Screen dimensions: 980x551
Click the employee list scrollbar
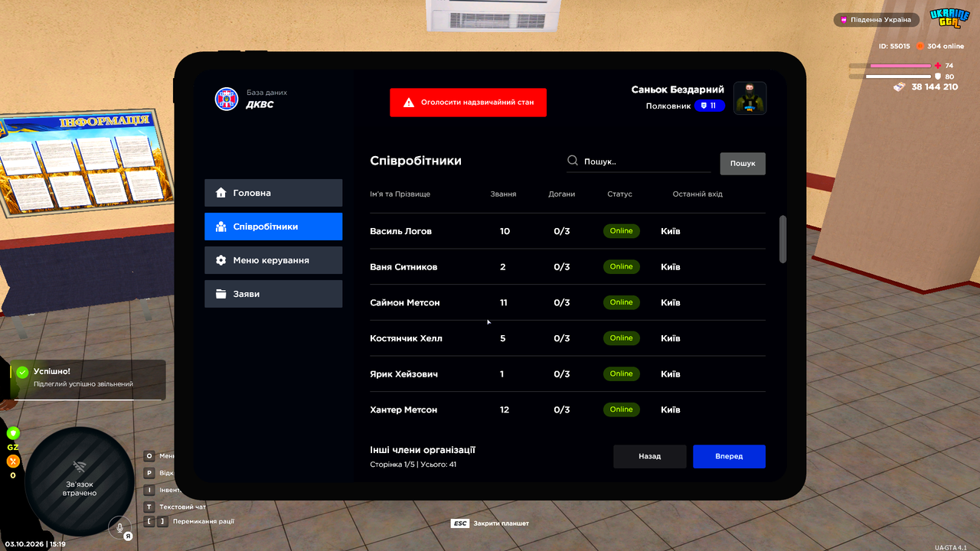782,240
